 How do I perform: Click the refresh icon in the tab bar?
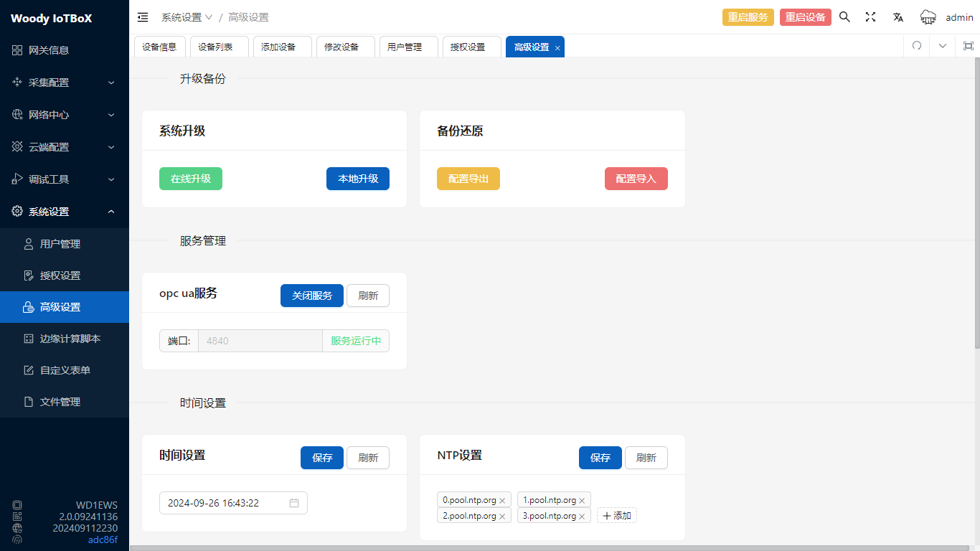pos(917,46)
